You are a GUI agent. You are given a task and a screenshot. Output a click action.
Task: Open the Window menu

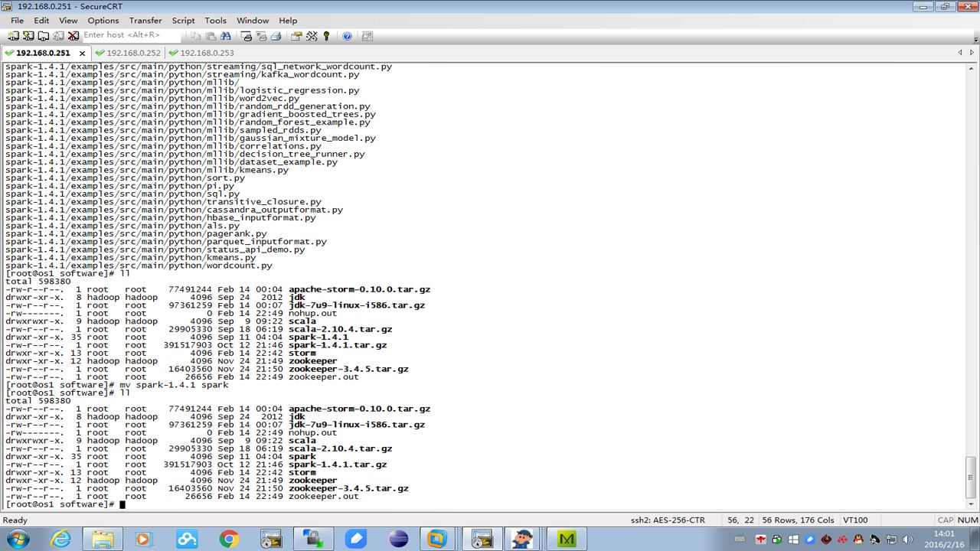[253, 21]
